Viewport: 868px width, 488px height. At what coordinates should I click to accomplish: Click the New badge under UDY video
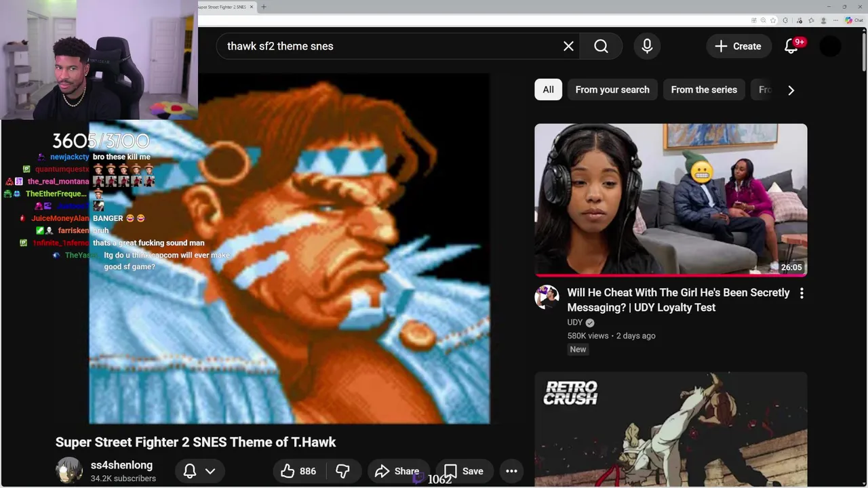578,349
